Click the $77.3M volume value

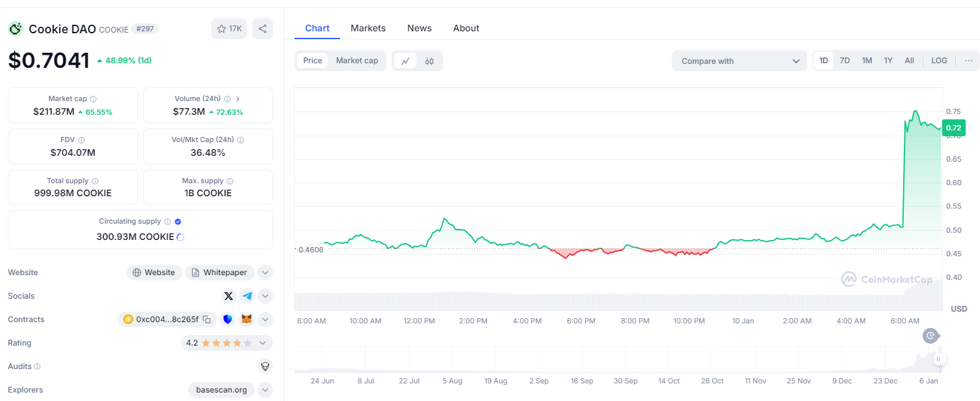[189, 111]
